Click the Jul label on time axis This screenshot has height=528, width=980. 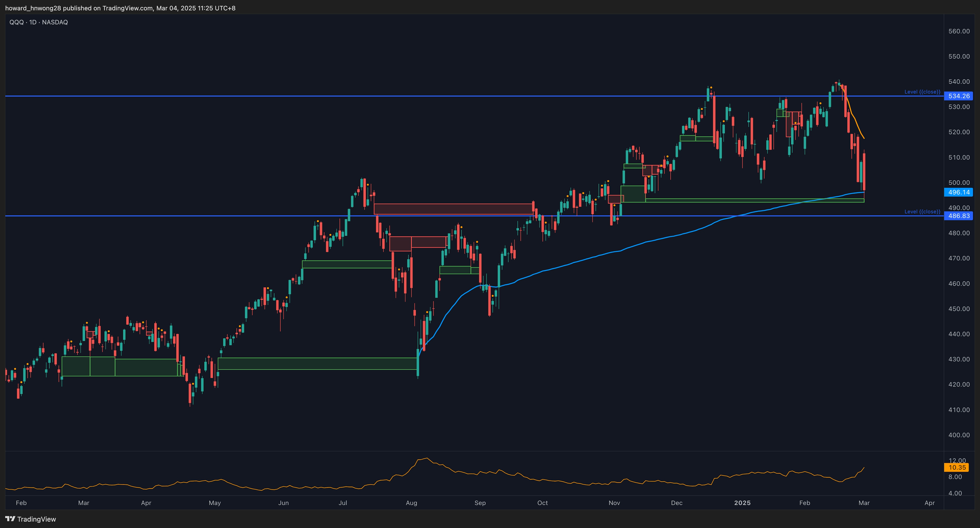point(342,502)
